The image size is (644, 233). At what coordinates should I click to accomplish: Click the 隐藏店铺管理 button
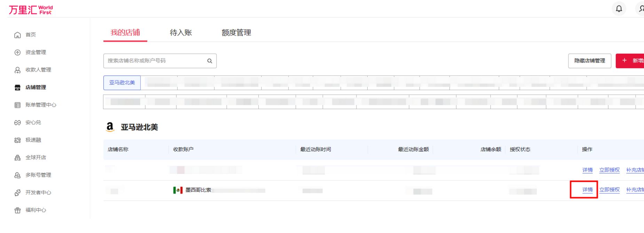coord(589,61)
